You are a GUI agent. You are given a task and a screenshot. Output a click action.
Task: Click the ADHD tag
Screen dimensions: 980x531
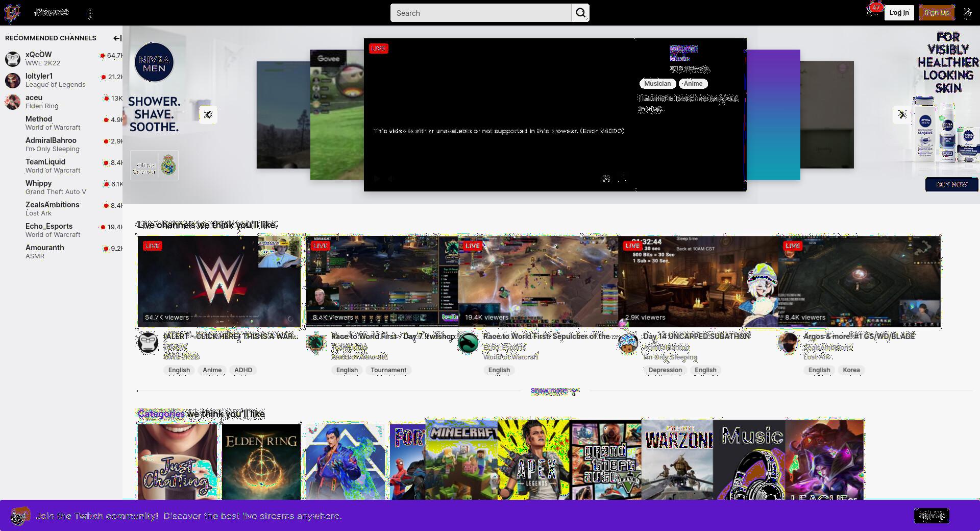tap(243, 370)
